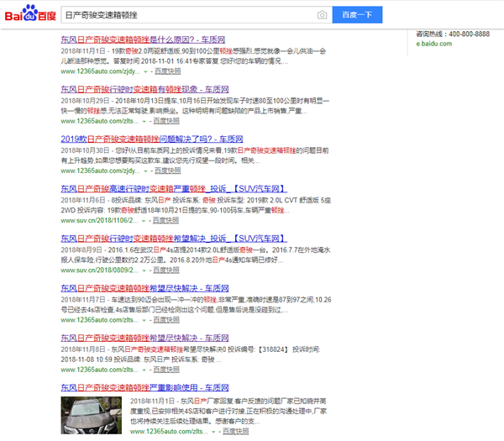The height and width of the screenshot is (441, 504).
Task: Open 希望尽快解决 result title dated 2018年11月7日
Action: [144, 288]
